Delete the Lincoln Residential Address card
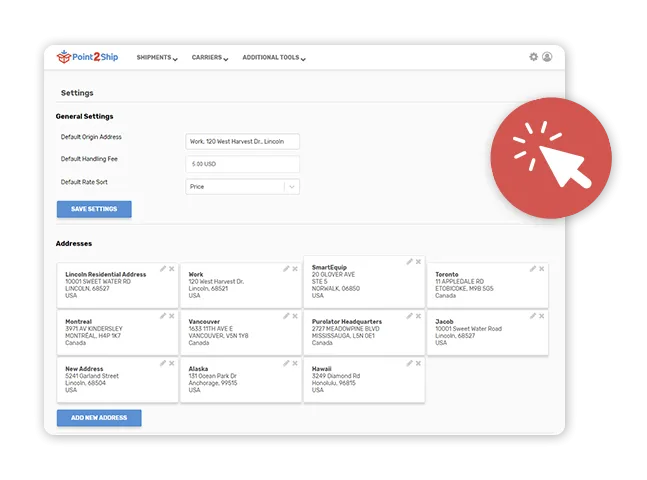Image resolution: width=647 pixels, height=480 pixels. coord(172,269)
